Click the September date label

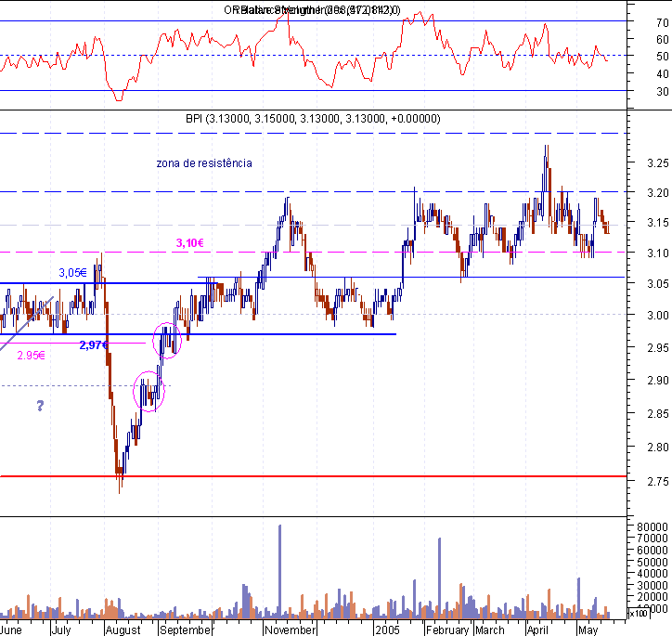click(x=186, y=630)
